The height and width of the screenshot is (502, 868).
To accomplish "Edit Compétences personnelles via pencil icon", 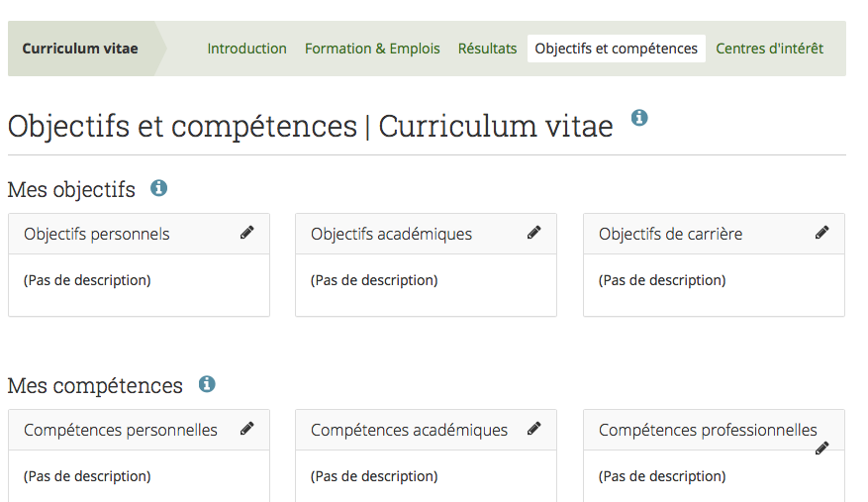I will coord(246,429).
